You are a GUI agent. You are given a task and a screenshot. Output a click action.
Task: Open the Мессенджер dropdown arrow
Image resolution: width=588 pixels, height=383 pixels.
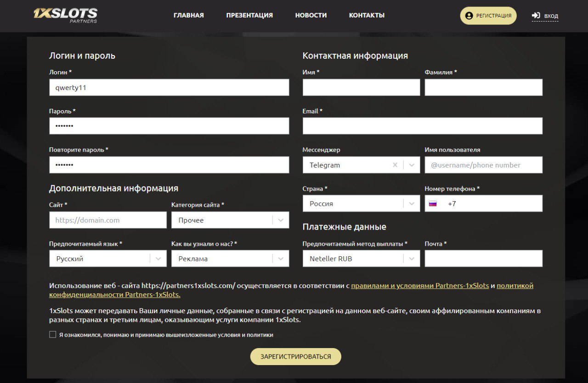click(x=412, y=165)
